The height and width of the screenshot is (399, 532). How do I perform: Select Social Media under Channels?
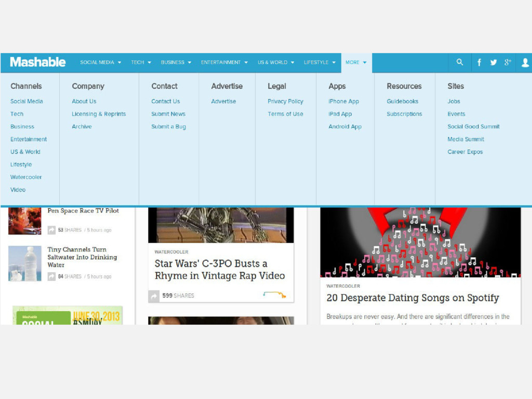click(x=26, y=101)
